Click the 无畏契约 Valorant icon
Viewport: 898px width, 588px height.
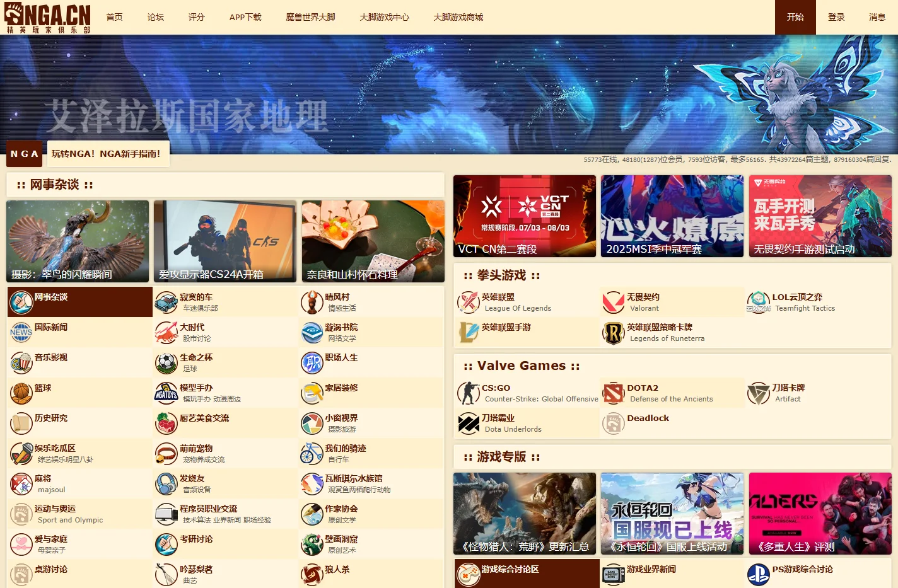614,302
